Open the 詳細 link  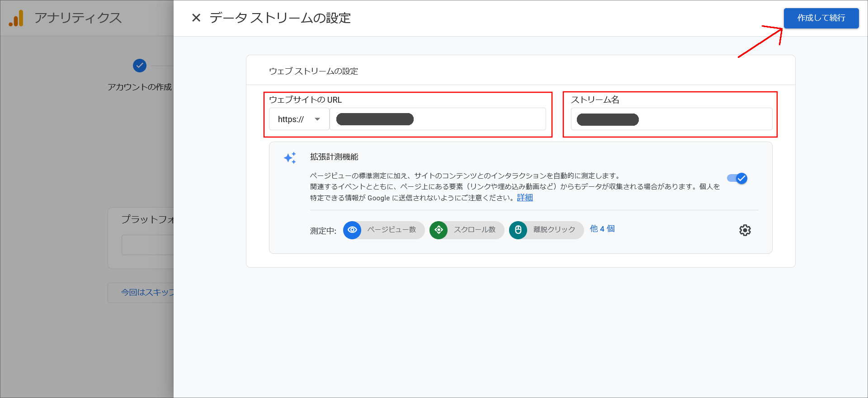click(x=525, y=198)
